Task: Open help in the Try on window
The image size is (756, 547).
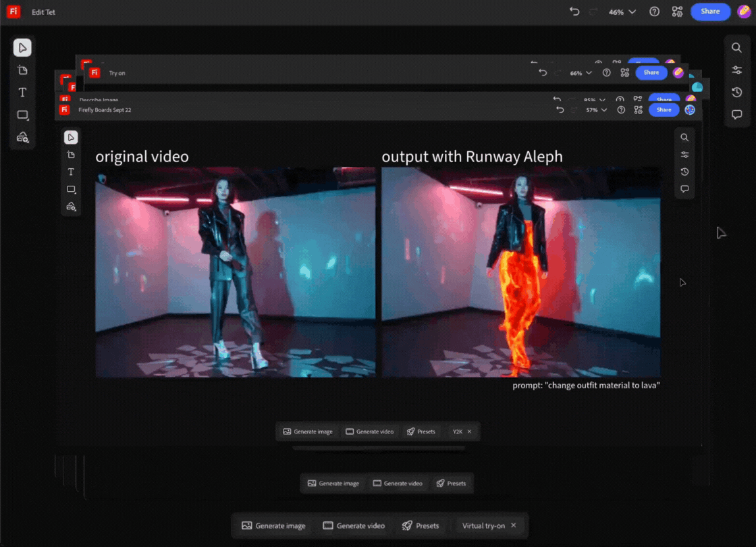Action: (607, 73)
